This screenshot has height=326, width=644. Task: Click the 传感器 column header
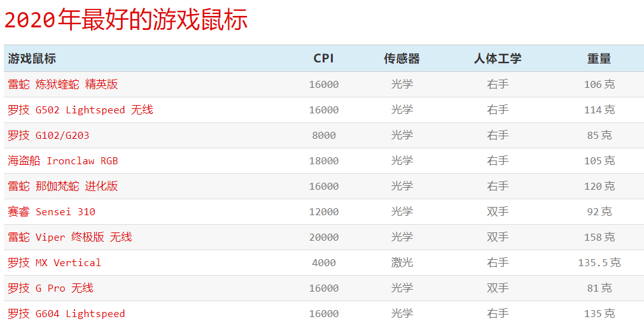click(x=402, y=59)
